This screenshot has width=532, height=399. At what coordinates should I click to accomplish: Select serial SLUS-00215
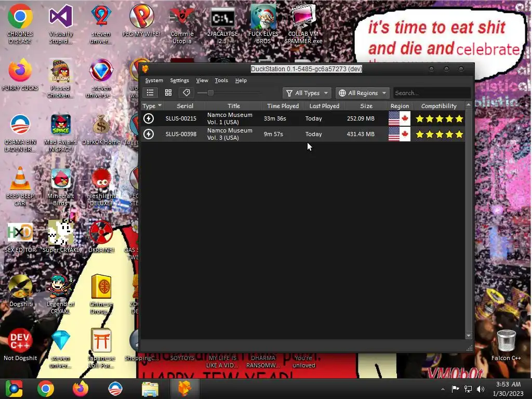point(181,118)
